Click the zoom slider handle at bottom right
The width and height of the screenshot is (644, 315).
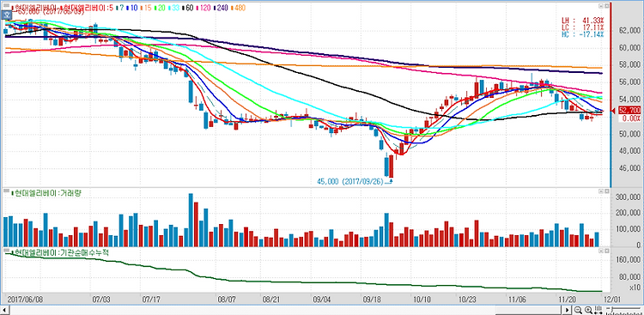[x=611, y=308]
